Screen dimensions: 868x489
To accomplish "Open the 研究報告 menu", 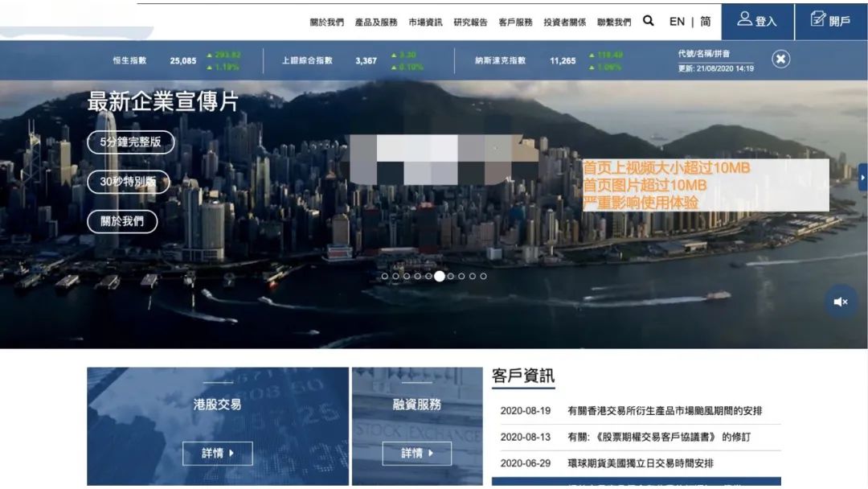I will (x=470, y=23).
